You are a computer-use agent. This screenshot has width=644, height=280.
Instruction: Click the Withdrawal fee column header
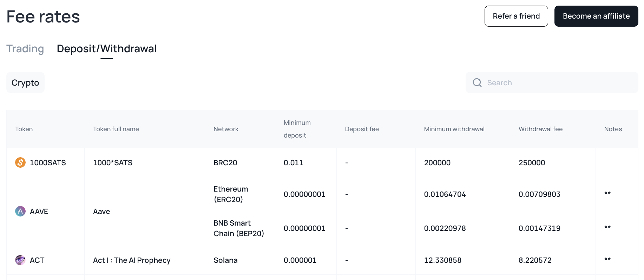pos(540,129)
